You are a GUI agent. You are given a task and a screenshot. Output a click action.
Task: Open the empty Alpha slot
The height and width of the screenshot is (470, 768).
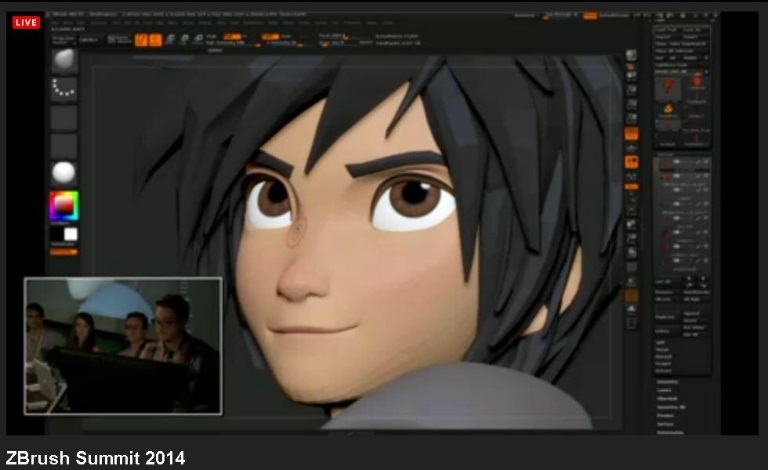click(x=65, y=118)
